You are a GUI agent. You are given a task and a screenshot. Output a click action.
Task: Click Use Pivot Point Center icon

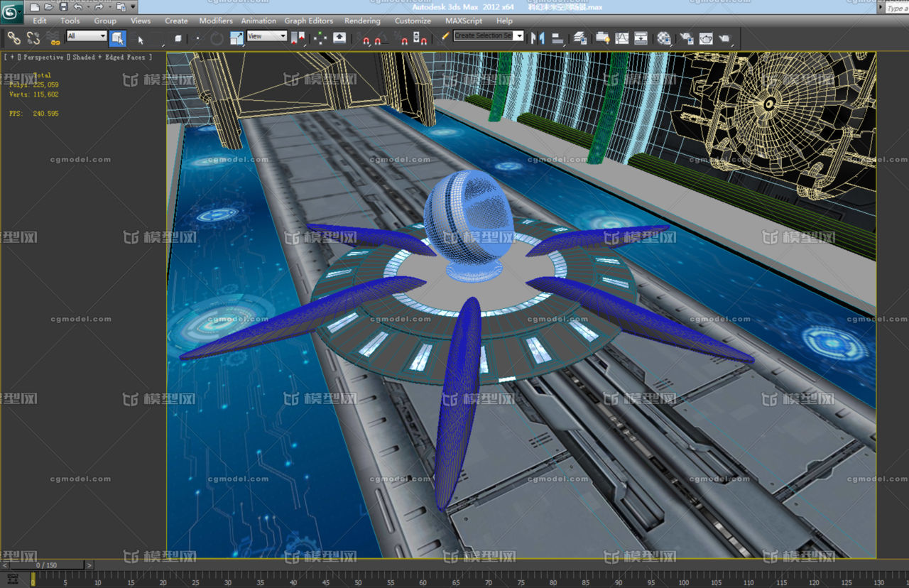click(298, 38)
